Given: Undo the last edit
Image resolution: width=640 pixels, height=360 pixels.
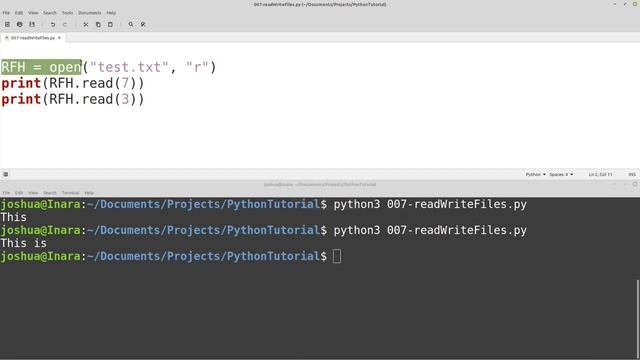Looking at the screenshot, I should (53, 24).
